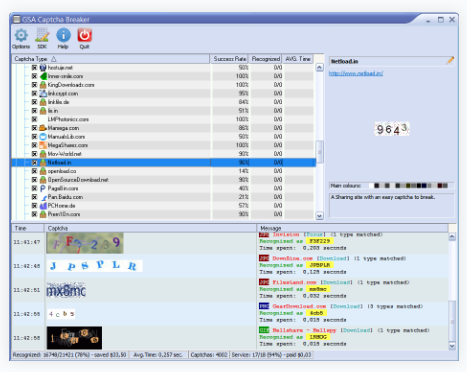Open the Help info icon
This screenshot has width=467, height=372.
click(63, 35)
